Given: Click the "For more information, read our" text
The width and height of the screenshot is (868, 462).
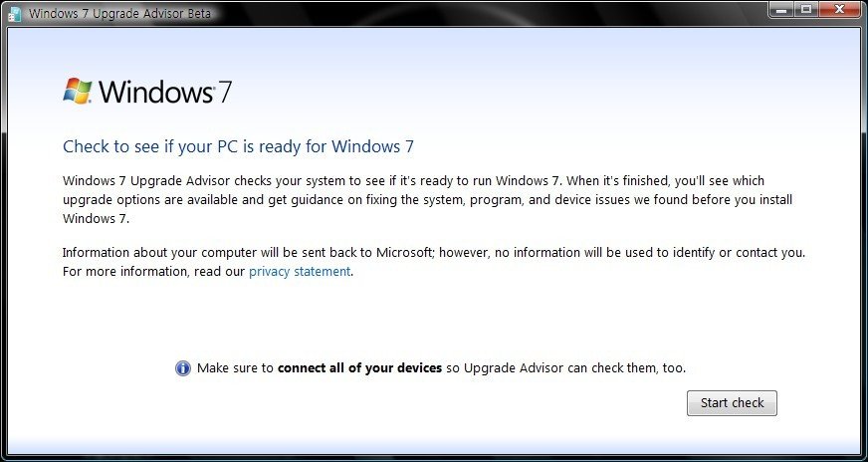Looking at the screenshot, I should 153,271.
